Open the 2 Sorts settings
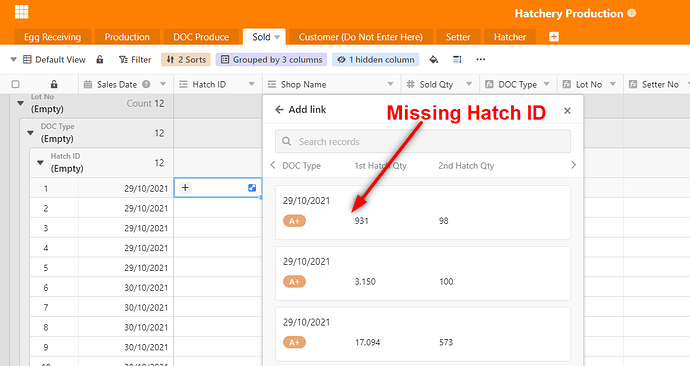 (186, 59)
